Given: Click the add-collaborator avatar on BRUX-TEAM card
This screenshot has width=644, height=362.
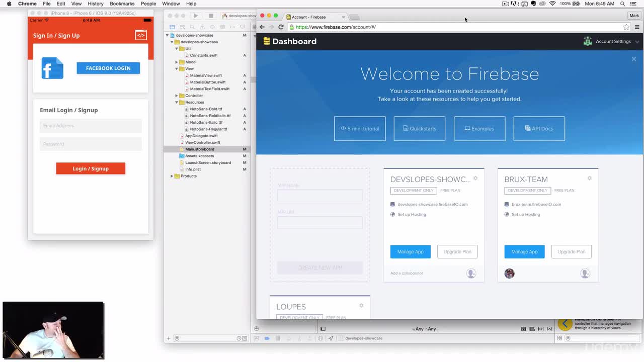Looking at the screenshot, I should pos(585,274).
